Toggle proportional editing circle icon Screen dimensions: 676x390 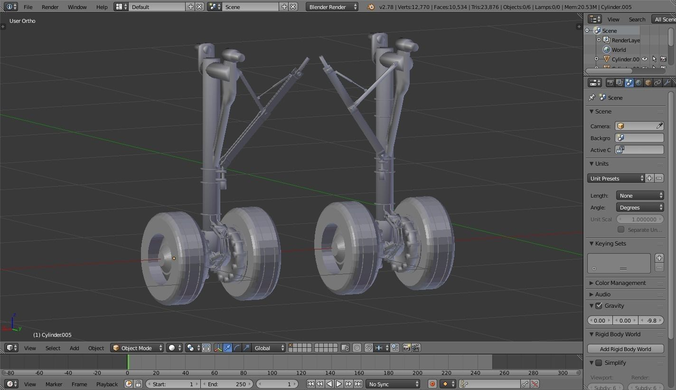pos(357,348)
